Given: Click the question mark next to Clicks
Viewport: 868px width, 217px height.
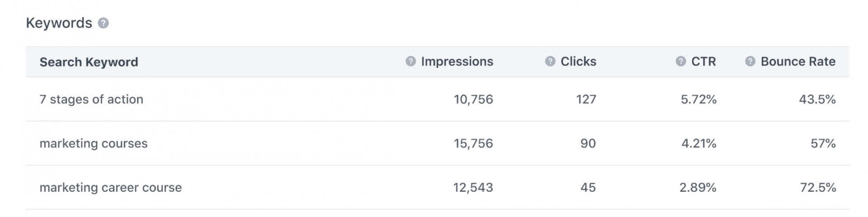Looking at the screenshot, I should [550, 61].
